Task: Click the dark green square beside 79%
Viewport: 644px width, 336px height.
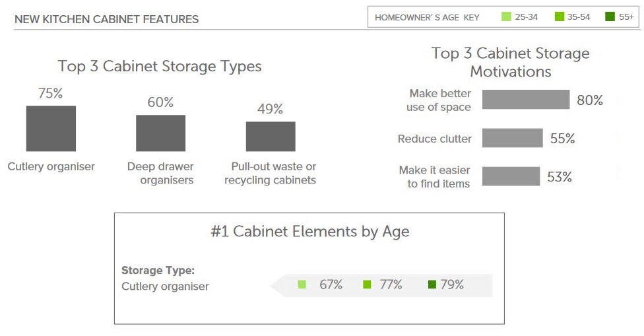Action: [x=432, y=285]
